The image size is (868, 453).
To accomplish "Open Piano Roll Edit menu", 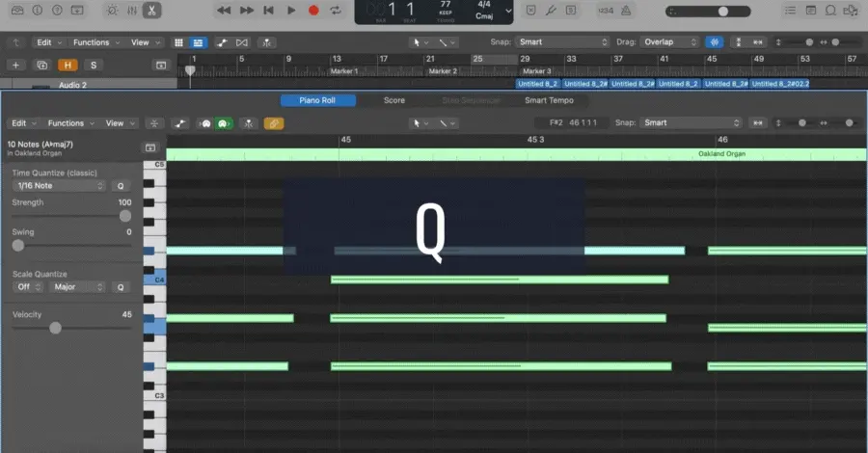I will pos(24,123).
